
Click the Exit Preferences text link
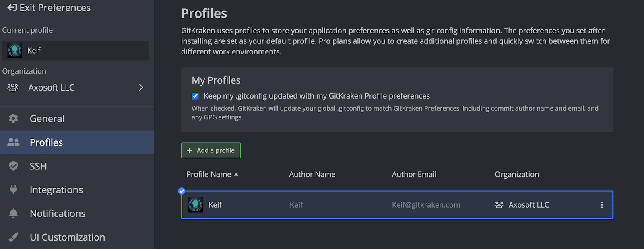[55, 8]
